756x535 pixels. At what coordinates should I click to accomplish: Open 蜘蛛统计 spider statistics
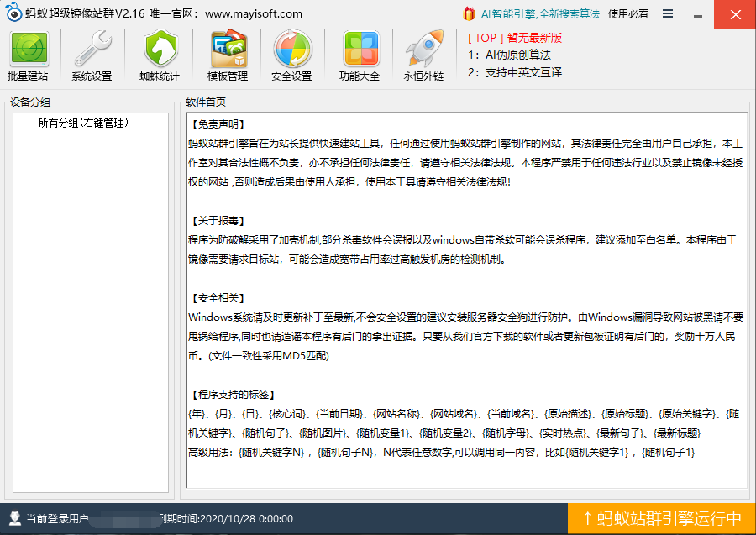[x=160, y=56]
